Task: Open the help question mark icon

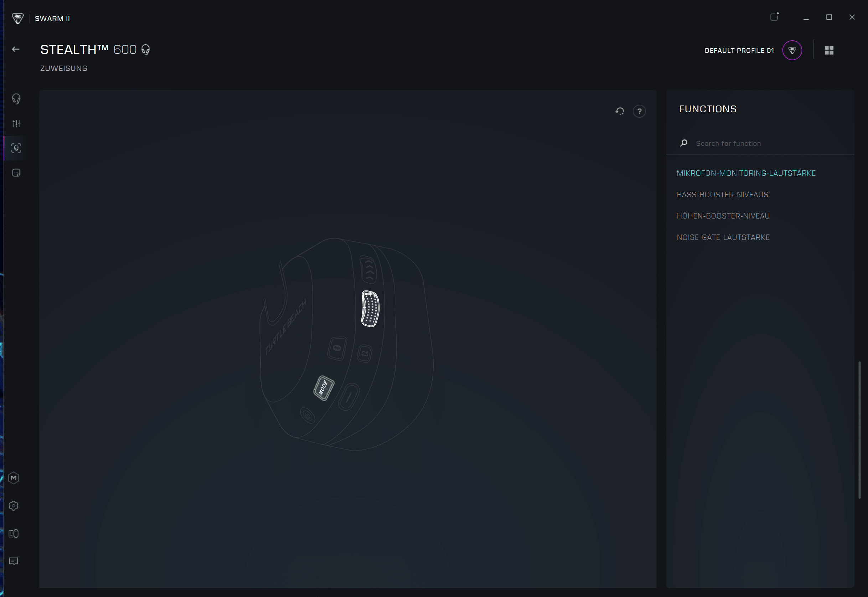Action: 640,111
